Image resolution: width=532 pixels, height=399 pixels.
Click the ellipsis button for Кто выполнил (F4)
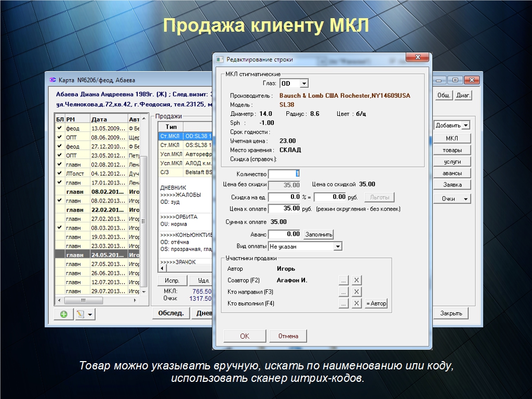[343, 303]
